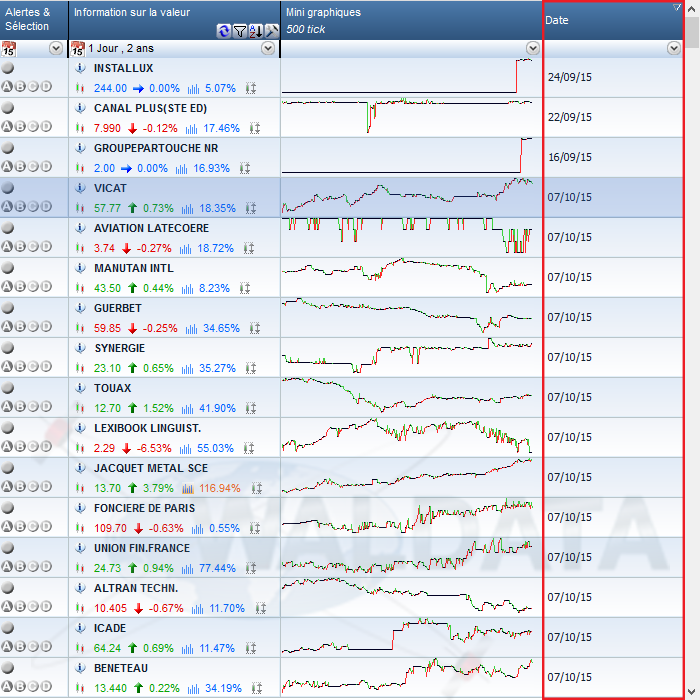This screenshot has width=700, height=700.
Task: Toggle selection B for GROUPEPARTOUCHE NR
Action: pos(20,167)
